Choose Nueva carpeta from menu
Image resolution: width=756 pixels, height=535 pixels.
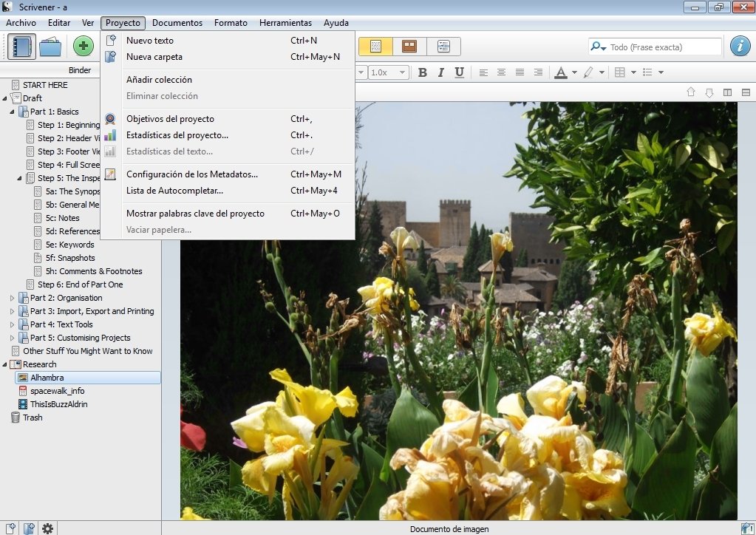[228, 57]
